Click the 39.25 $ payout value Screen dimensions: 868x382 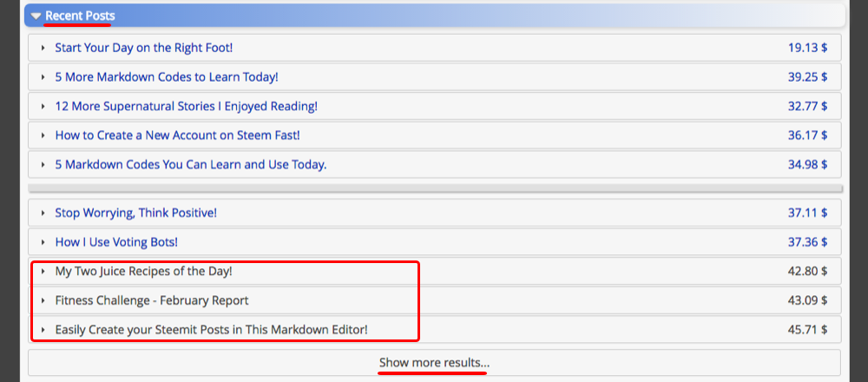click(807, 77)
